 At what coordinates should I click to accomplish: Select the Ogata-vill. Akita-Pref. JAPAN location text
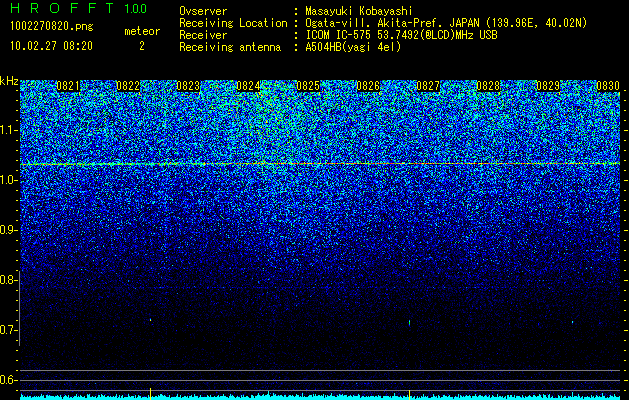[446, 23]
